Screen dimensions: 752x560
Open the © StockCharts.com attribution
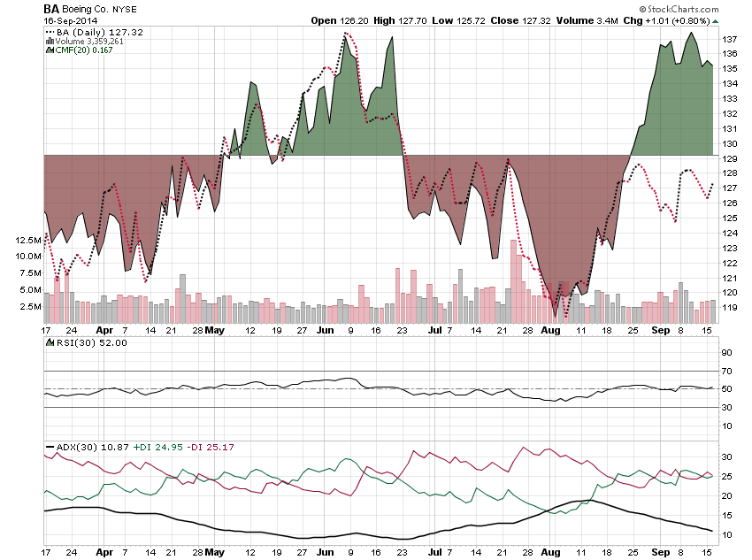pos(679,9)
